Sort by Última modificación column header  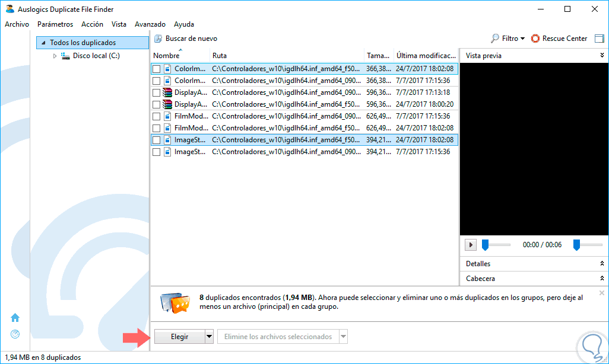(x=426, y=56)
